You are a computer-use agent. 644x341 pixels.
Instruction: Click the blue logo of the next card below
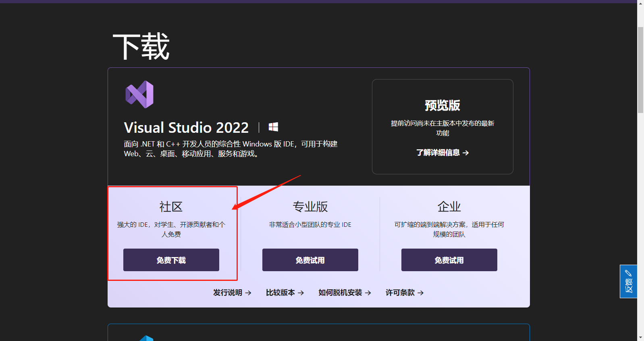tap(146, 338)
